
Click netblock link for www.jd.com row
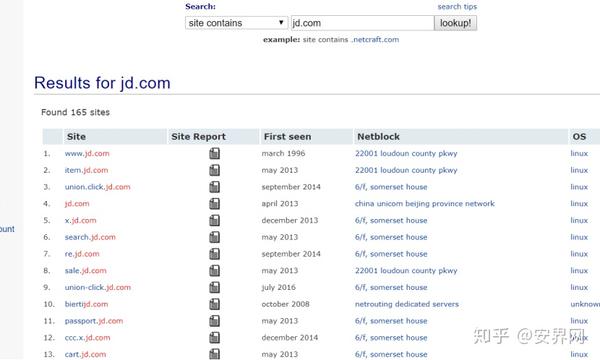406,153
